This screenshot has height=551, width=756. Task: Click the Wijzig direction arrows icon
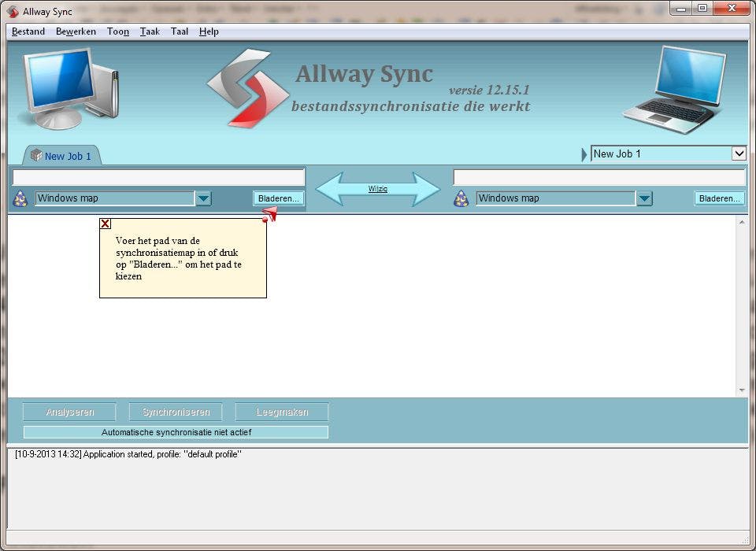(378, 187)
